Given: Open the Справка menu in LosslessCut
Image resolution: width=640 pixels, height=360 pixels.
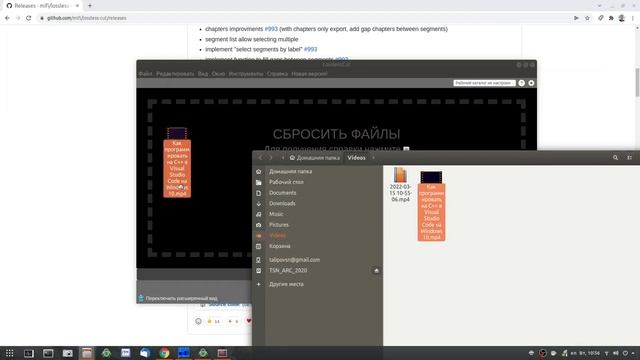Looking at the screenshot, I should pos(277,74).
